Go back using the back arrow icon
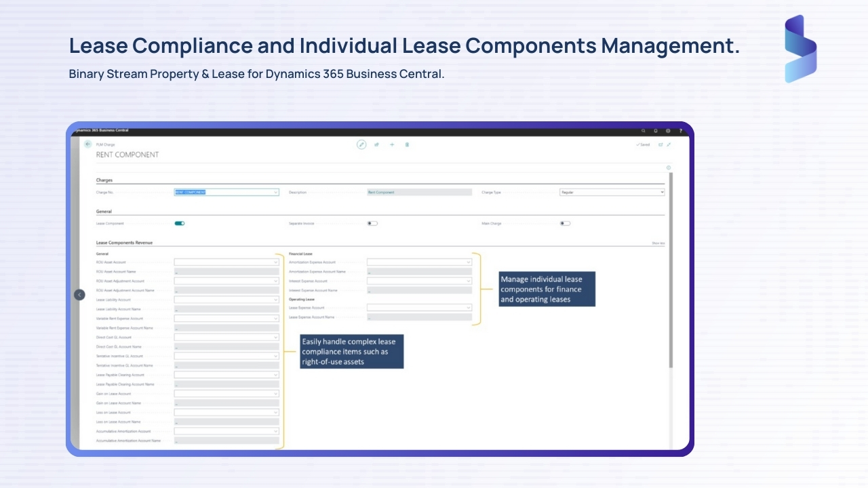Viewport: 868px width, 488px height. click(x=87, y=144)
